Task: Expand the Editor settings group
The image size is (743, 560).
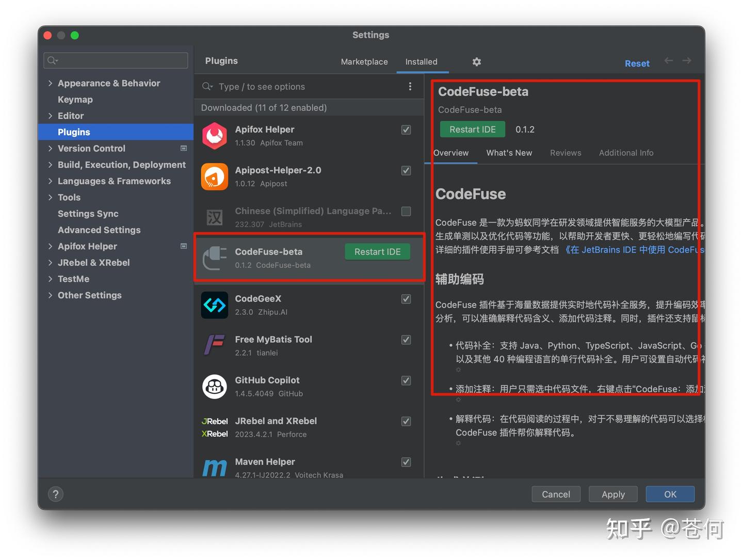Action: [x=50, y=116]
